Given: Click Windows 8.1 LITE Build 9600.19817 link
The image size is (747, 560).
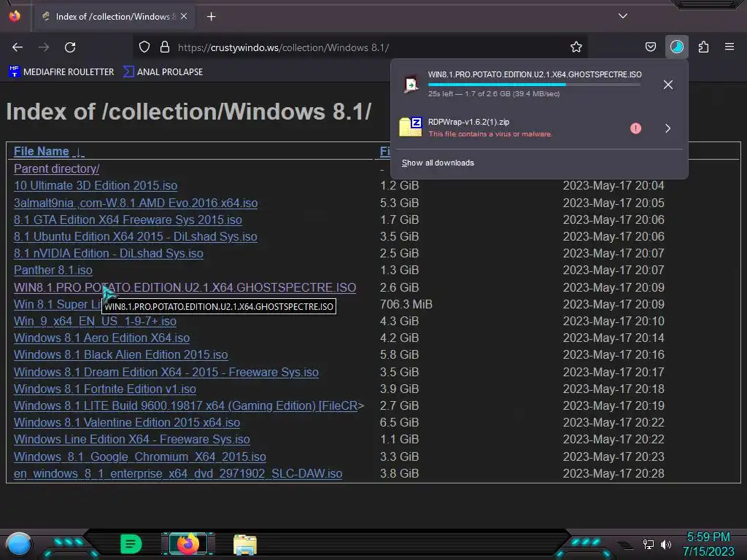Looking at the screenshot, I should (186, 405).
